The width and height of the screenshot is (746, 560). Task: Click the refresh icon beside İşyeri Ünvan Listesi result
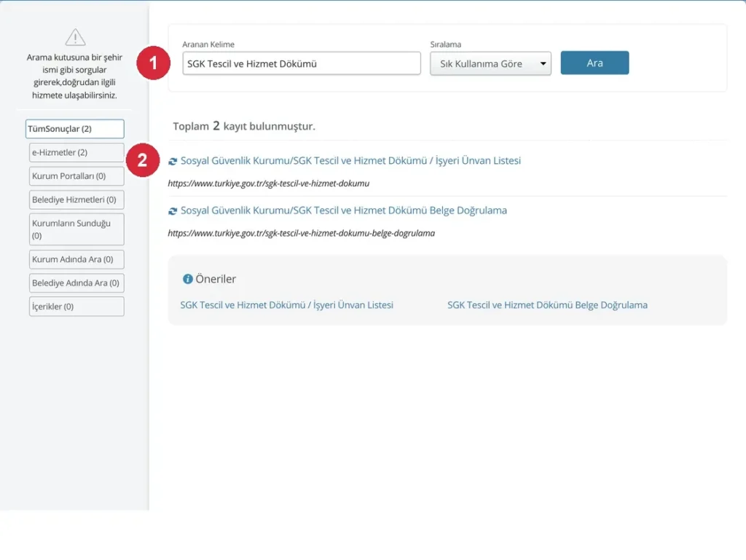click(173, 162)
